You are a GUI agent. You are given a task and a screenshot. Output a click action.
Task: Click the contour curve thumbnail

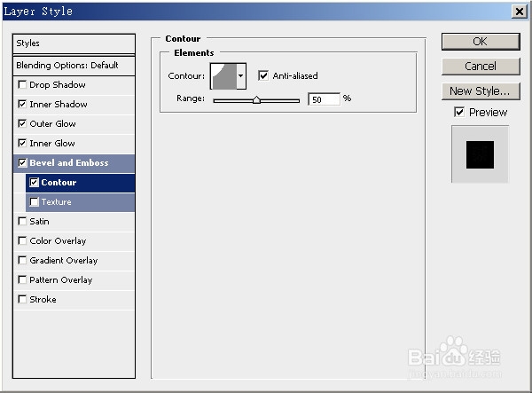tap(224, 76)
